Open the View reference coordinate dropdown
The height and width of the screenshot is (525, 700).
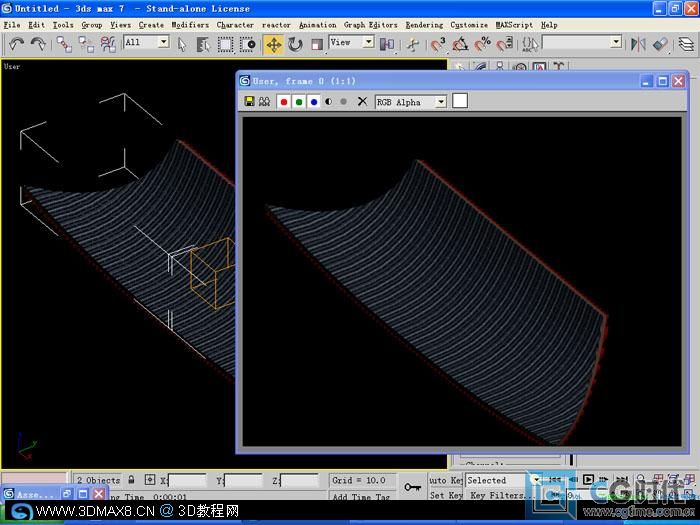coord(351,42)
